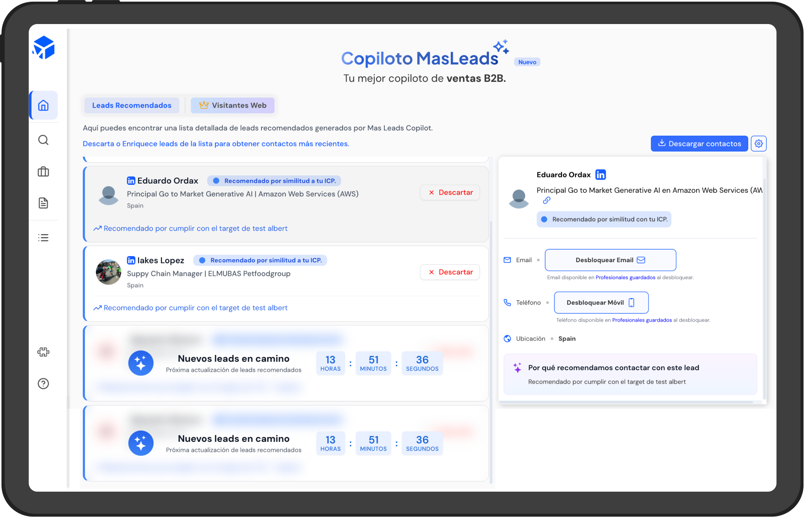Open Profesionales guardados link under Teléfono
This screenshot has height=517, width=812.
point(642,320)
